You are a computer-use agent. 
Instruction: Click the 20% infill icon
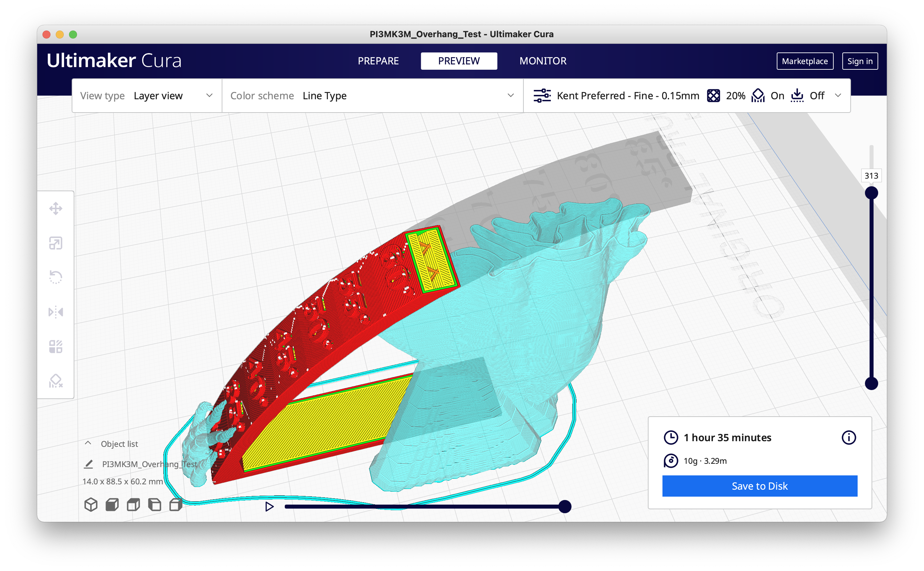coord(713,96)
